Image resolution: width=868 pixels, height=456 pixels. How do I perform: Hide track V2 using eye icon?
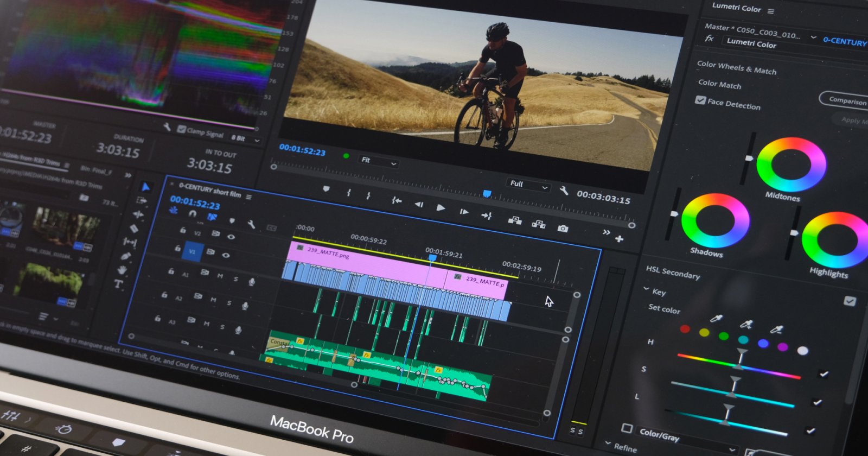[231, 237]
